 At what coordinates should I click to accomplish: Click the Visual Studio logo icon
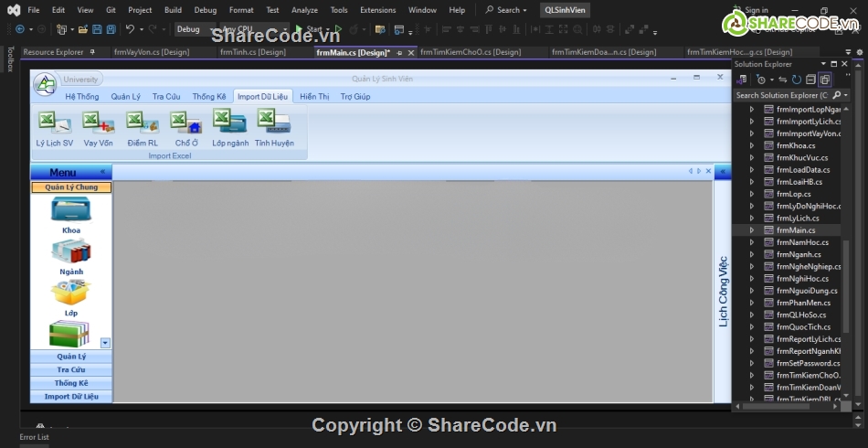click(14, 10)
